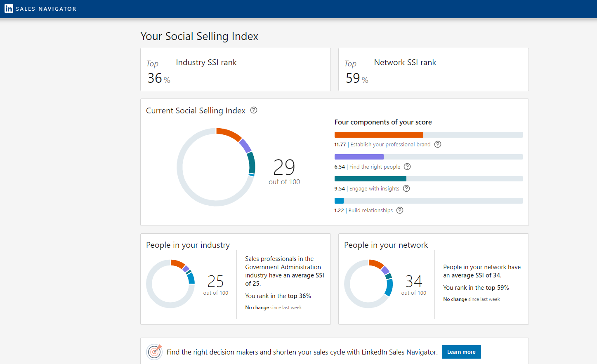Click the teal Engage with insights bar
597x364 pixels.
(x=370, y=179)
